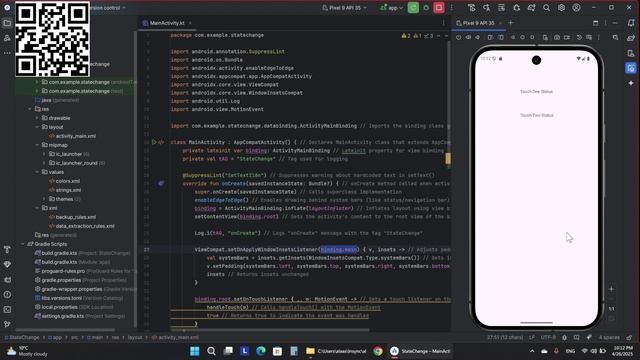Collapse the Gradle Scripts node
640x360 pixels.
click(22, 244)
